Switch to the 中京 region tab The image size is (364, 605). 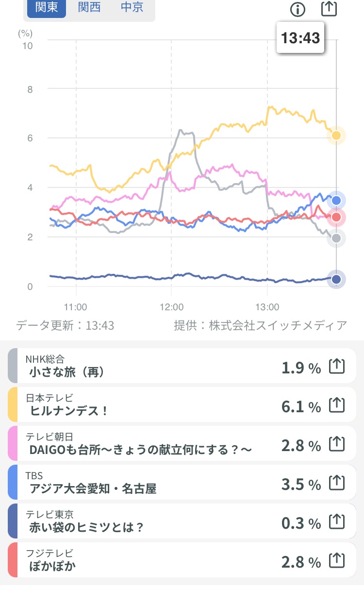click(x=132, y=8)
